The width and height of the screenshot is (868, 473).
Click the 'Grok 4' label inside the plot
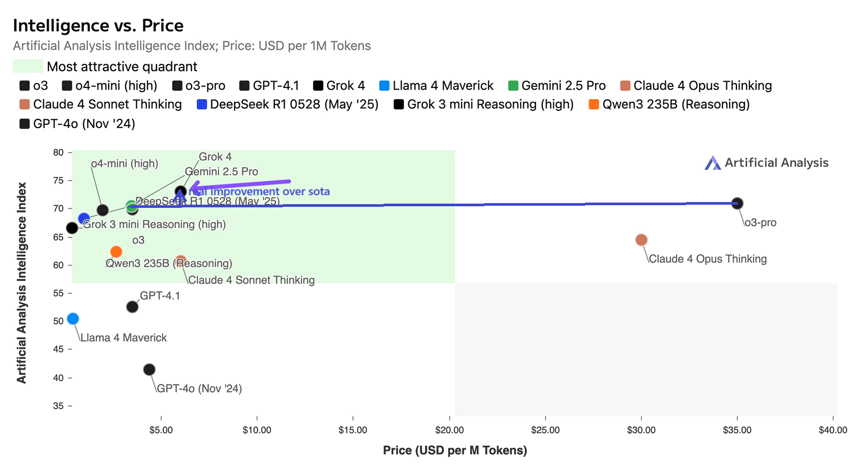tap(215, 157)
